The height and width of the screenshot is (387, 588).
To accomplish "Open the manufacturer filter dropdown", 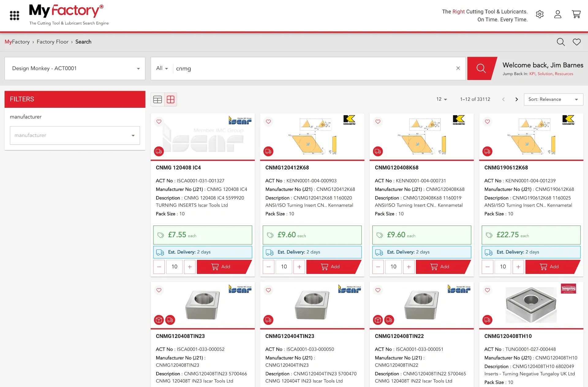I will tap(75, 135).
